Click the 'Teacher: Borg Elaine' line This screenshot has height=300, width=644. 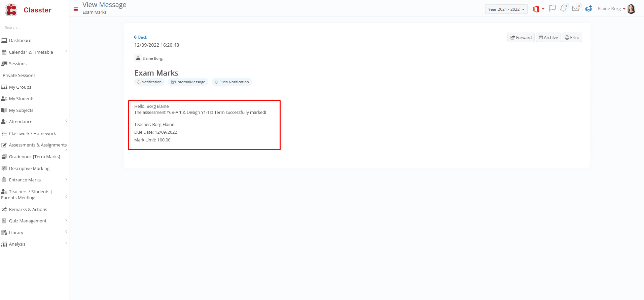pyautogui.click(x=154, y=125)
